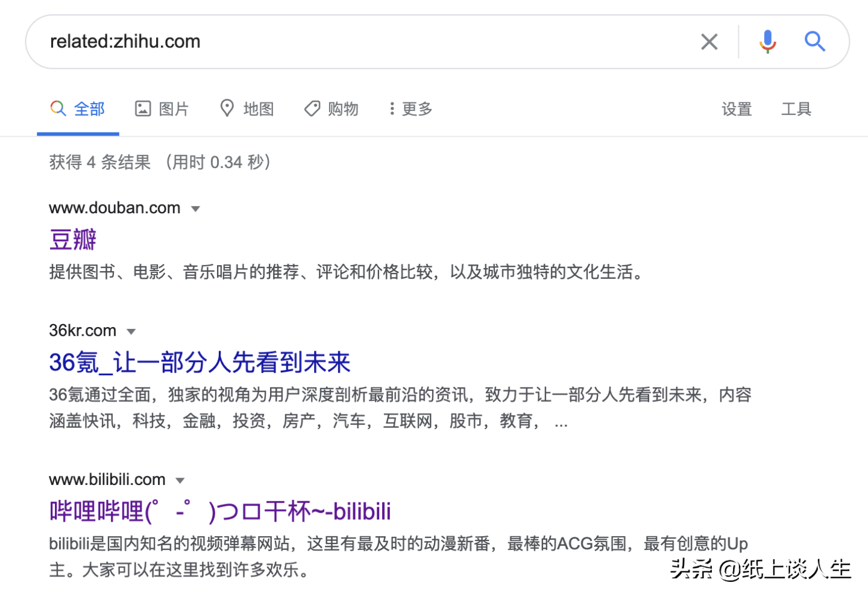
Task: Open the 豆瓣 search result link
Action: coord(72,240)
